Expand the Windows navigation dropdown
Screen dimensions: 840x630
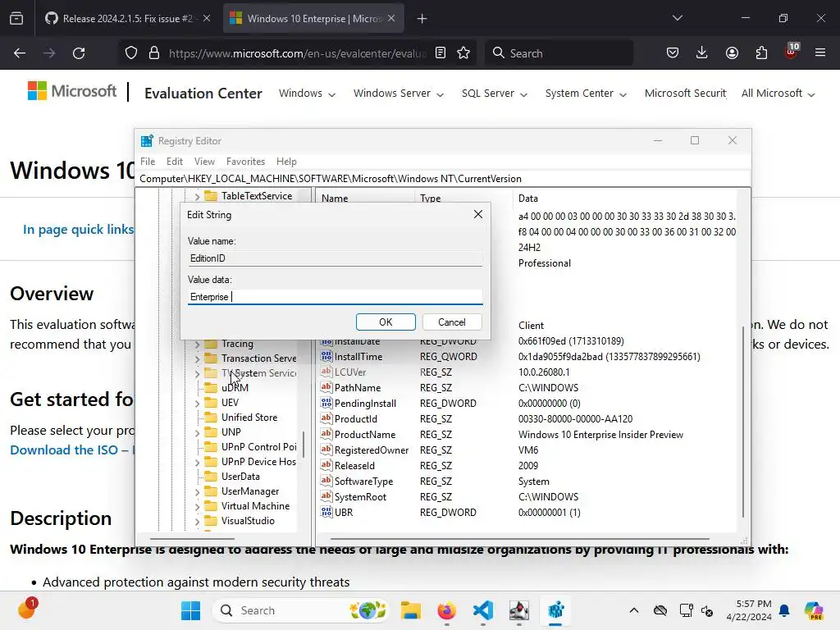point(307,94)
